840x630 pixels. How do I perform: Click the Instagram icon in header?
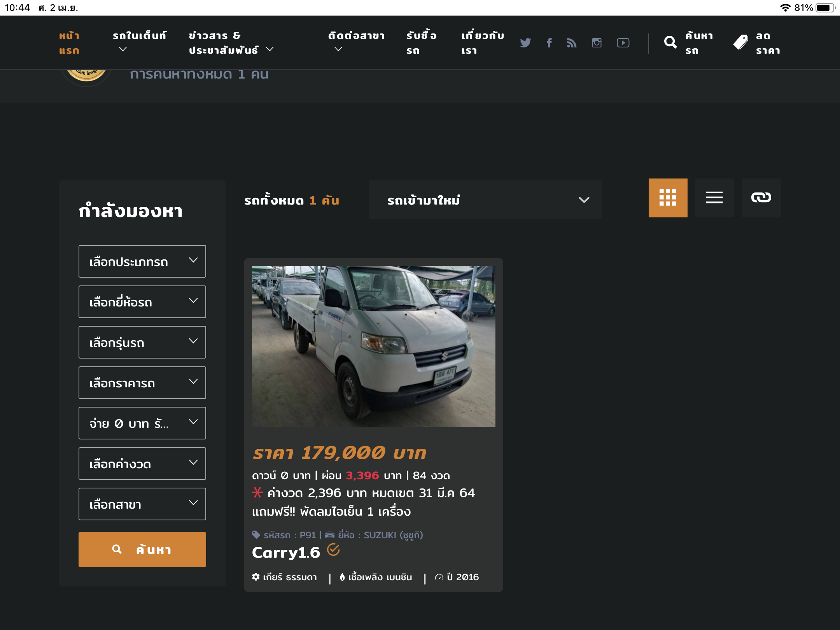click(x=597, y=43)
